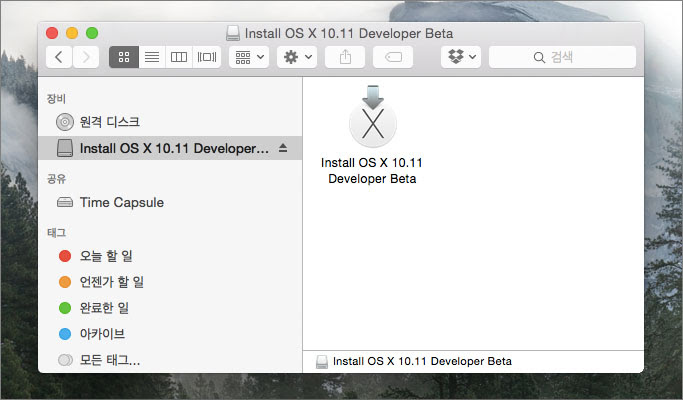Image resolution: width=683 pixels, height=400 pixels.
Task: Click the 태그 sidebar section header
Action: [x=56, y=233]
